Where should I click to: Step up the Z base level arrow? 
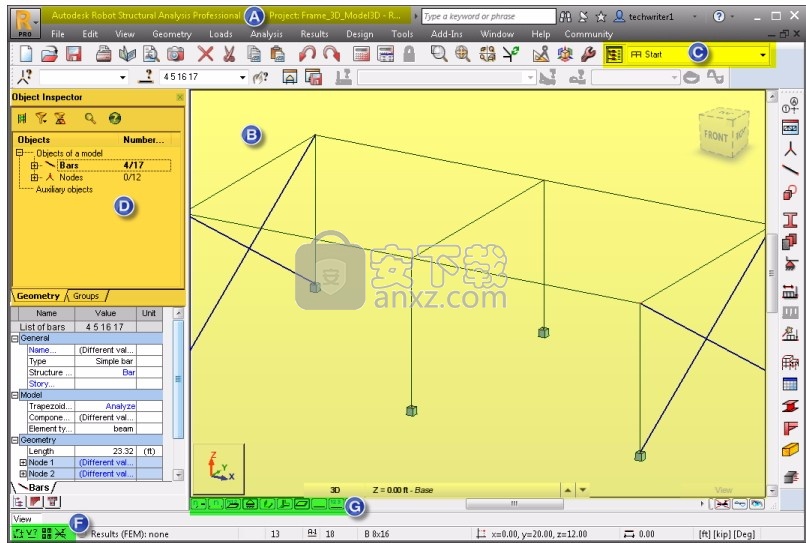[x=567, y=490]
